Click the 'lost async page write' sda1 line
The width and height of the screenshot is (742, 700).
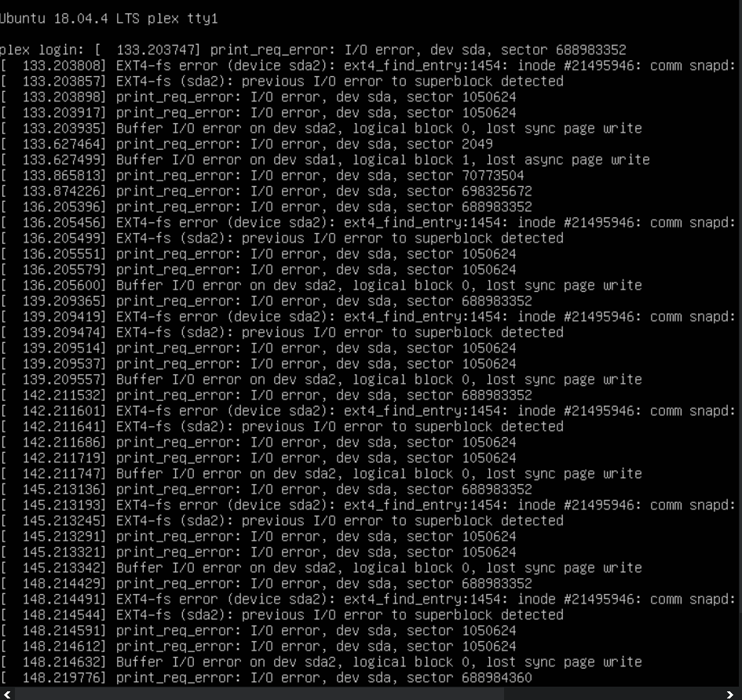pos(325,160)
